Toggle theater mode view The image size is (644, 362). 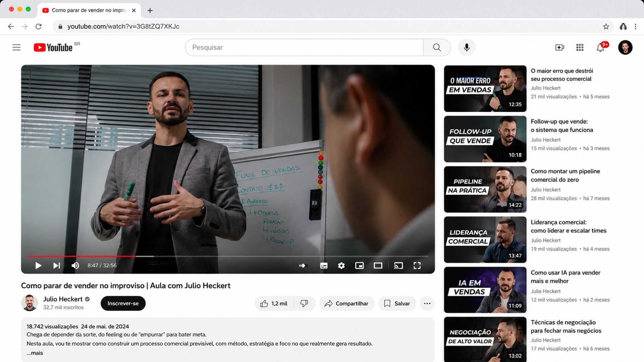coord(378,266)
